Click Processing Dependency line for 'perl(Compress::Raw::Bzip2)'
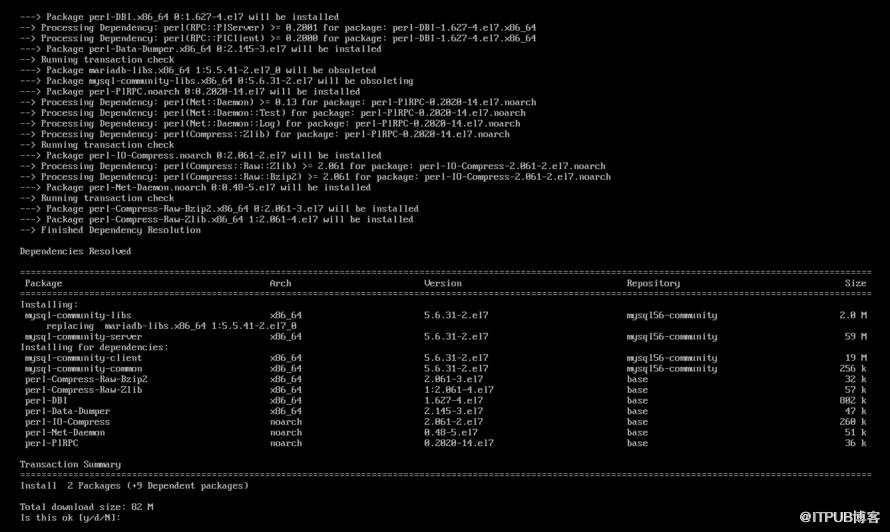This screenshot has height=532, width=890. 315,177
